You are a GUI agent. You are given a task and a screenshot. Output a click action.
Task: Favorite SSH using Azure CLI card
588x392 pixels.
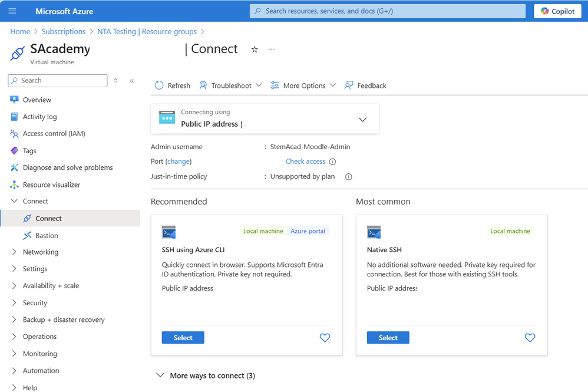point(325,338)
